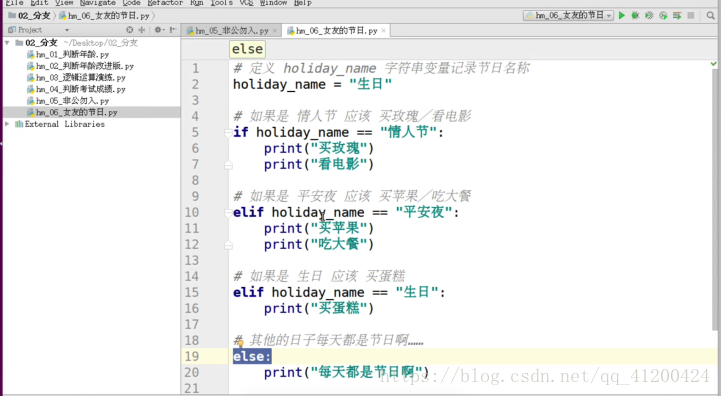Select hm_05_非公勿入.py in project tree
The width and height of the screenshot is (721, 396).
68,101
